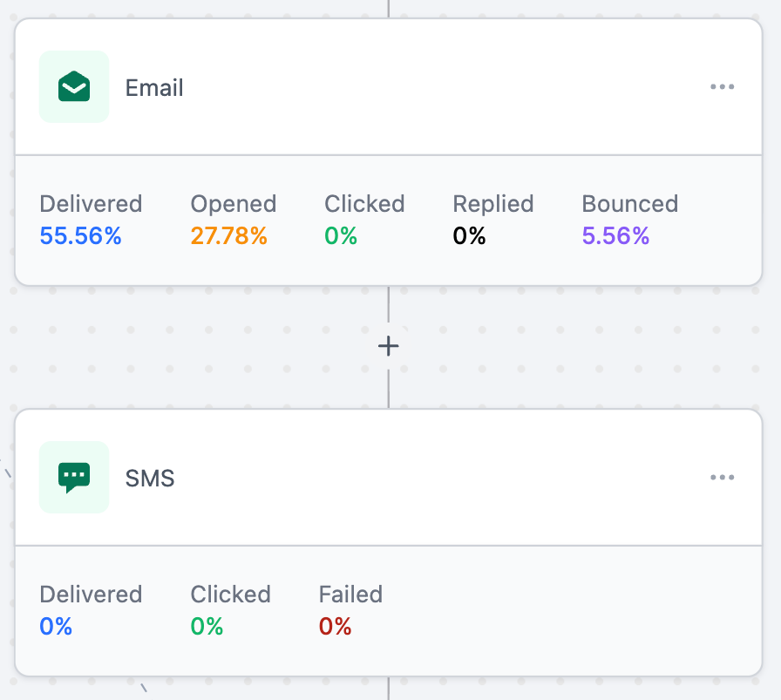Click the Replied 0% metric
The height and width of the screenshot is (700, 781).
(x=470, y=235)
